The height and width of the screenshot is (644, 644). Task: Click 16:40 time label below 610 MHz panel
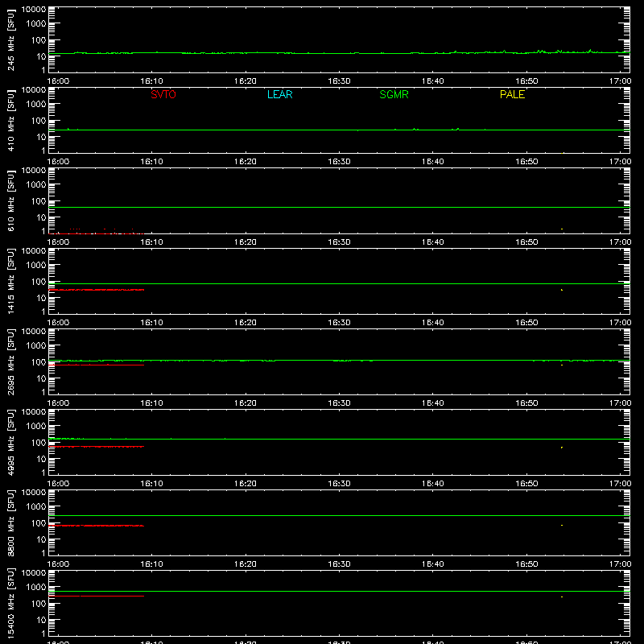pos(433,242)
